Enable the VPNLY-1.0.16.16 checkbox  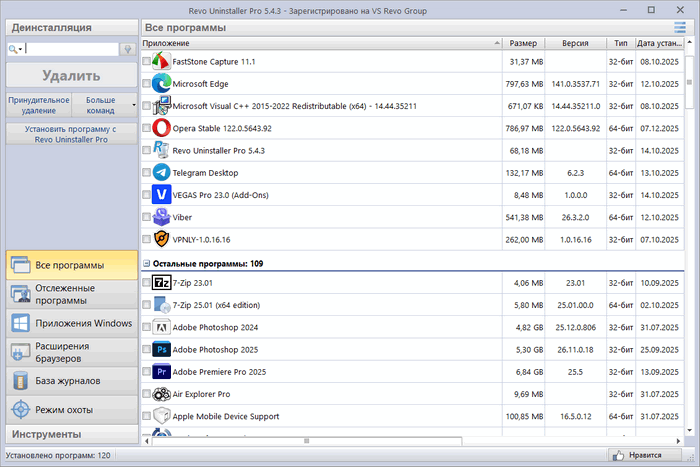pos(147,239)
